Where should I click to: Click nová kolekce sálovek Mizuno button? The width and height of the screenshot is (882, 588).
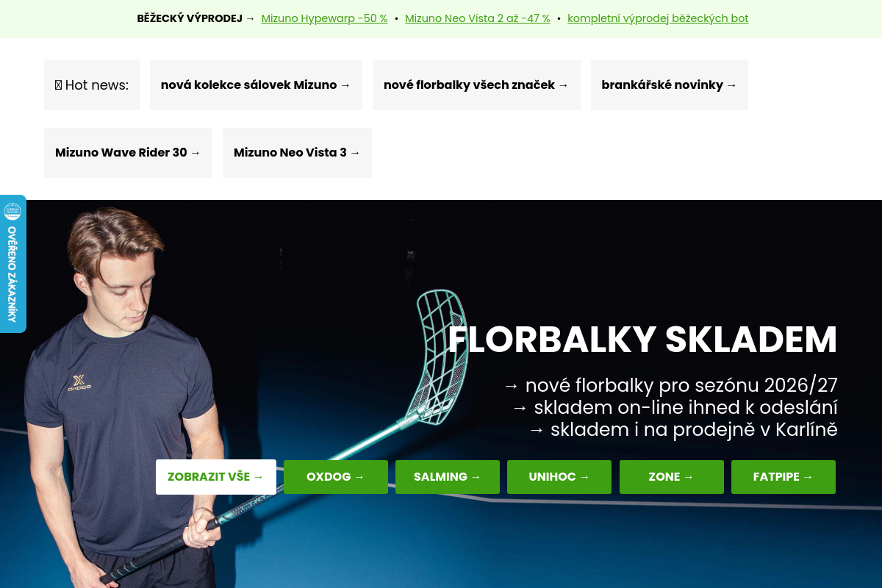tap(256, 85)
